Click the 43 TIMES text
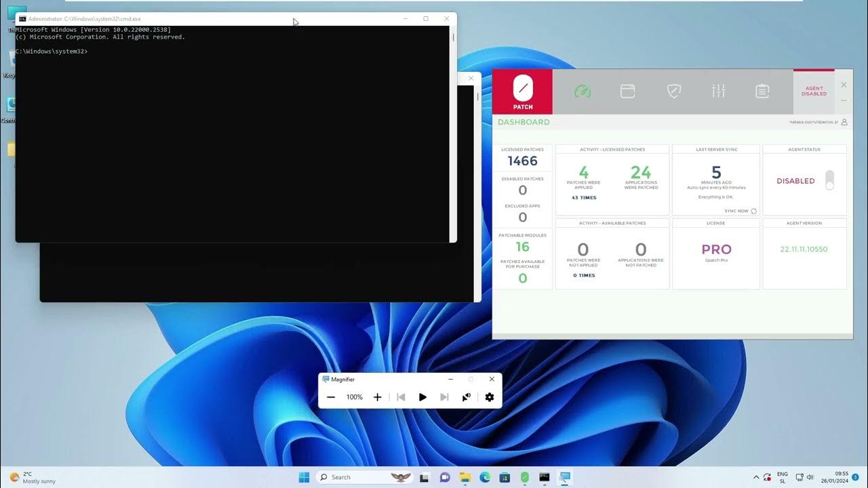Image resolution: width=868 pixels, height=488 pixels. coord(584,198)
